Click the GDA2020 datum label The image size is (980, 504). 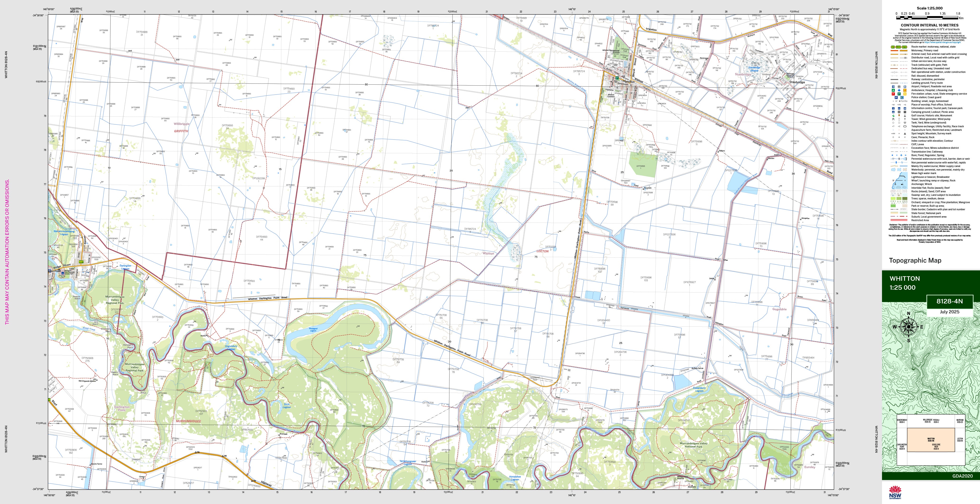(x=962, y=476)
